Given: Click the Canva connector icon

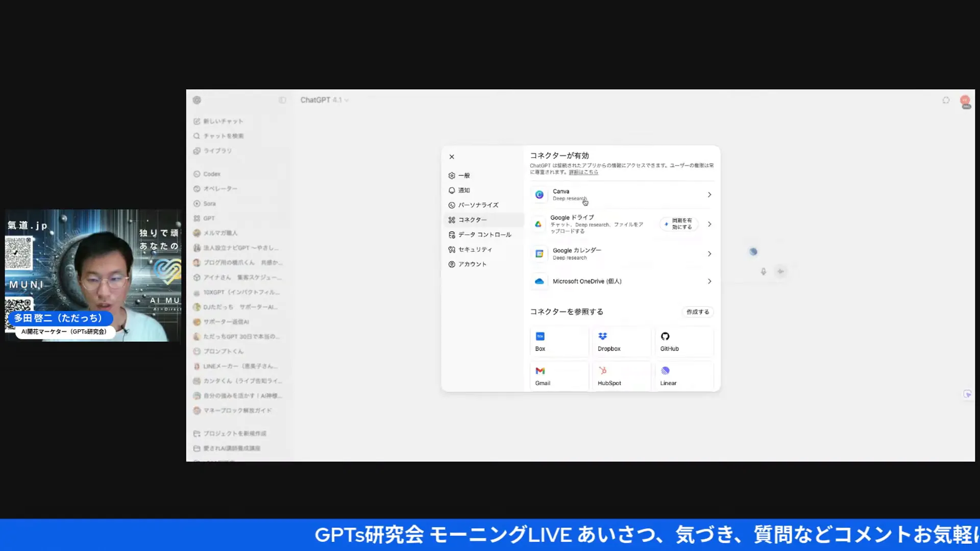Looking at the screenshot, I should pos(539,195).
